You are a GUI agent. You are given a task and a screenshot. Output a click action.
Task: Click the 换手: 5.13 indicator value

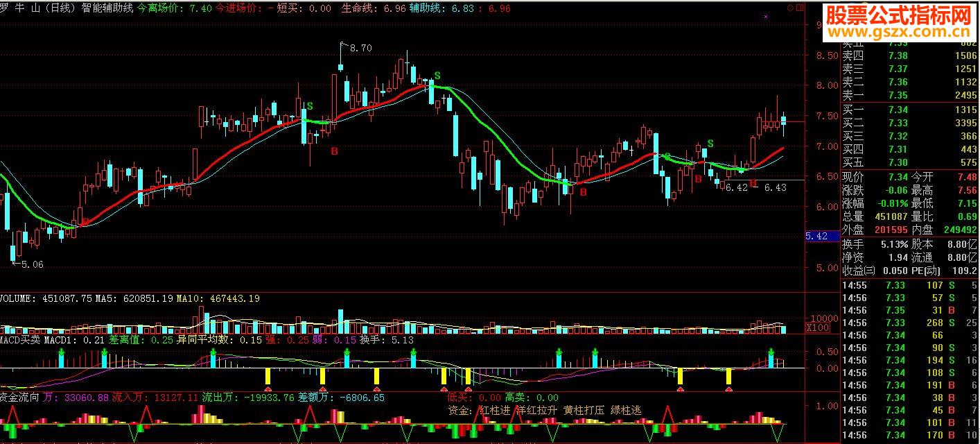[x=386, y=340]
